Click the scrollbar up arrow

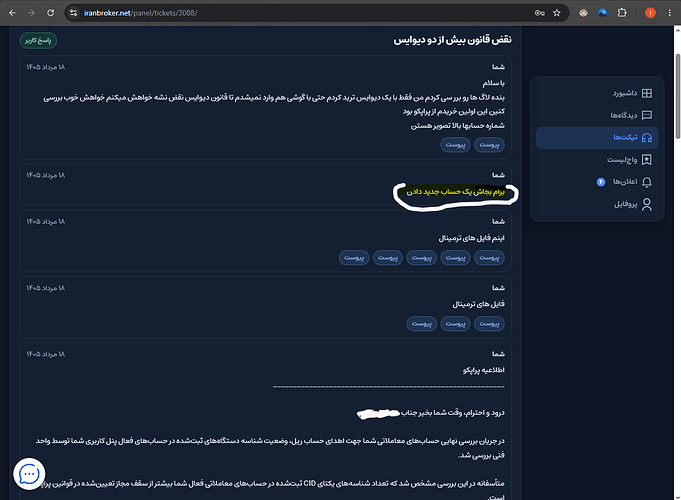pyautogui.click(x=678, y=30)
